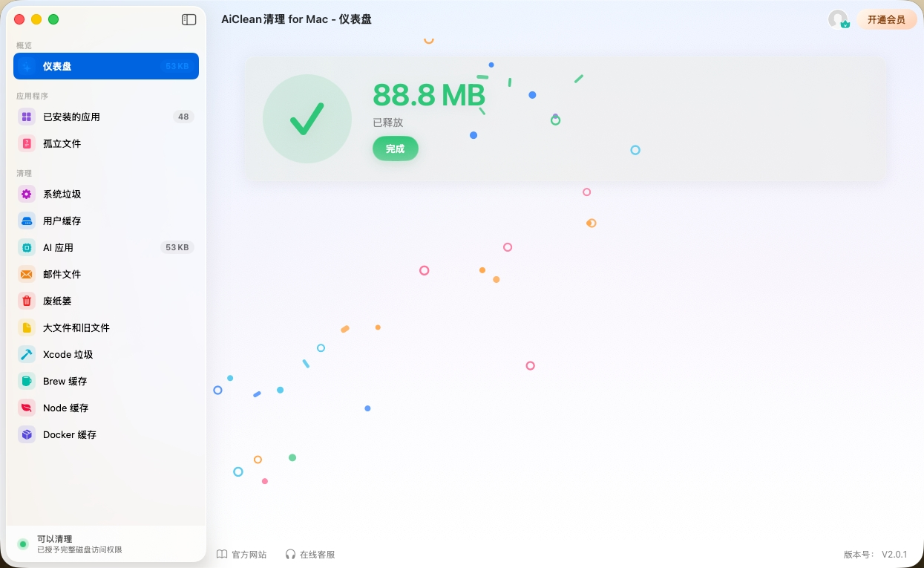The height and width of the screenshot is (568, 924).
Task: Select the AI 应用 chip icon
Action: pyautogui.click(x=27, y=247)
